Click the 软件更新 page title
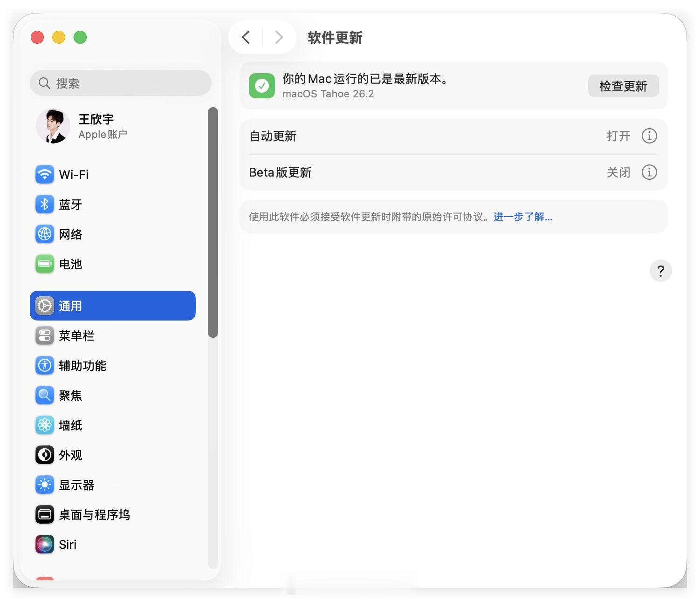 [335, 38]
